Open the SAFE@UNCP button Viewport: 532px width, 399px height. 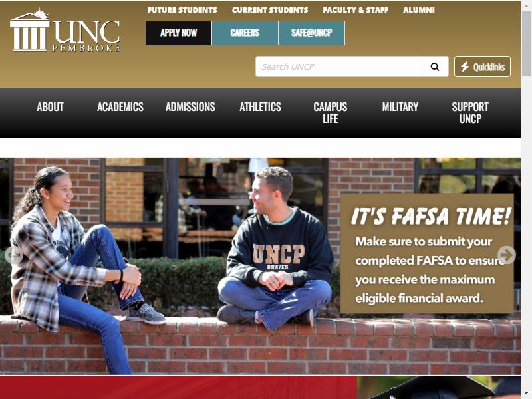311,33
